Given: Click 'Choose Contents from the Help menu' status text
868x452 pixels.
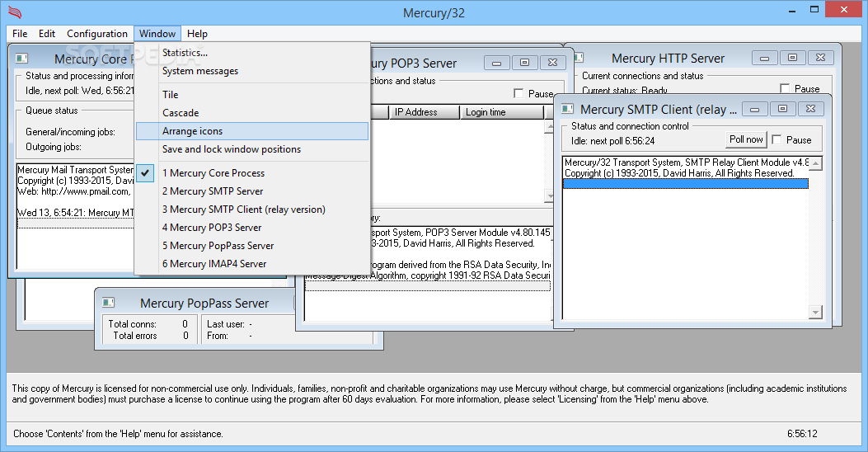Looking at the screenshot, I should (x=118, y=434).
